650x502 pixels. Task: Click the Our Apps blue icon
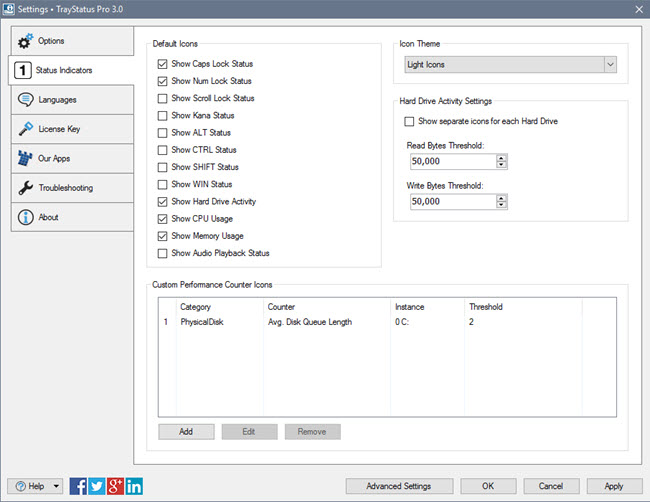point(25,158)
